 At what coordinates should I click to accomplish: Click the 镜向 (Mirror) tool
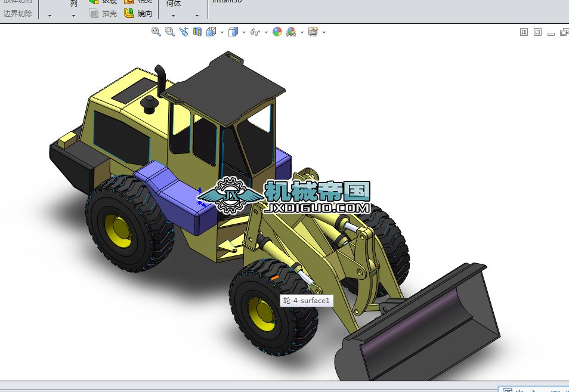[138, 14]
